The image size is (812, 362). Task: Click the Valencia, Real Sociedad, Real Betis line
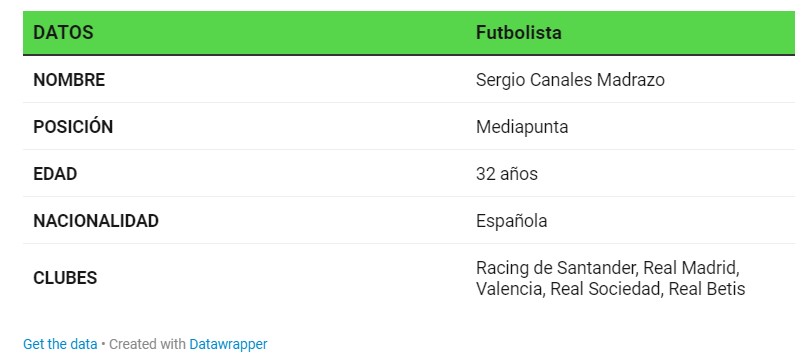611,289
